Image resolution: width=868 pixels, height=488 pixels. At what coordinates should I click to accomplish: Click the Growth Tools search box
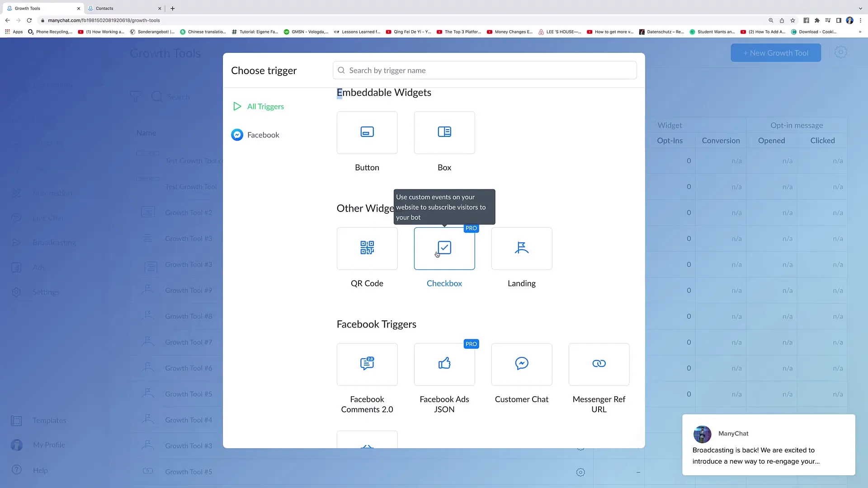pyautogui.click(x=179, y=97)
